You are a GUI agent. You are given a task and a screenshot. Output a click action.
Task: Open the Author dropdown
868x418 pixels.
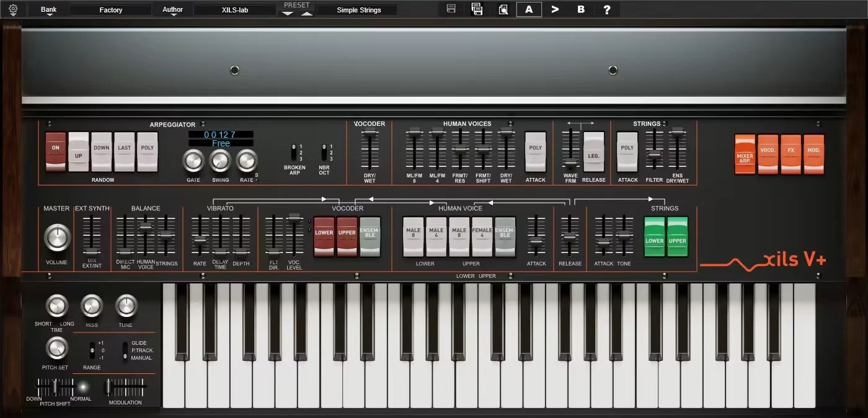[x=173, y=10]
